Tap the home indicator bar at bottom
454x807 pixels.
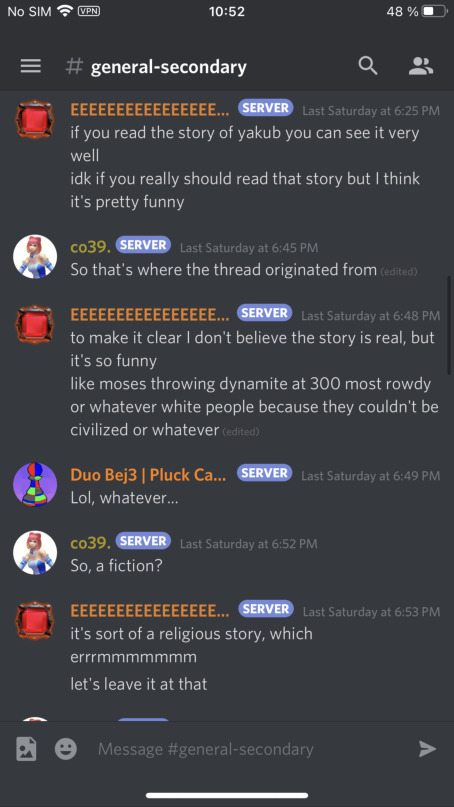point(227,795)
